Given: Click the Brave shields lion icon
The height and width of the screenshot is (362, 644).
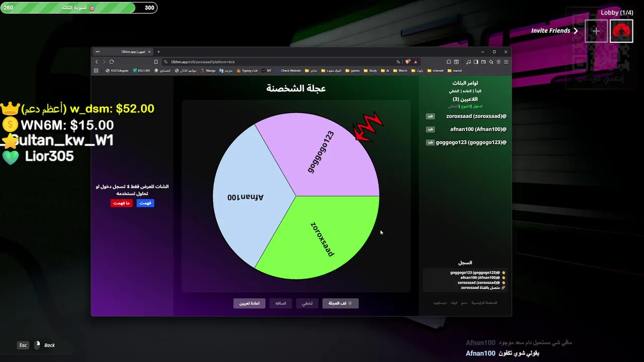Looking at the screenshot, I should tap(408, 62).
